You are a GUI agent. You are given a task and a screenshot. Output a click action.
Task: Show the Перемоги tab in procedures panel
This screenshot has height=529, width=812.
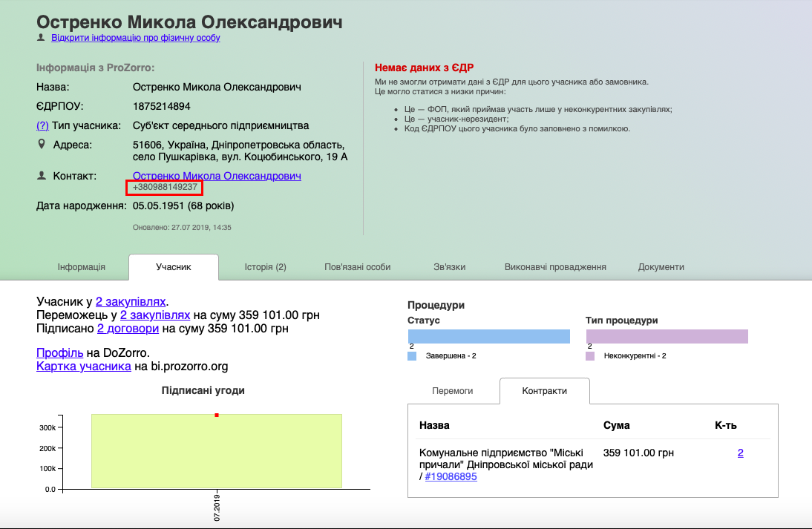[453, 391]
